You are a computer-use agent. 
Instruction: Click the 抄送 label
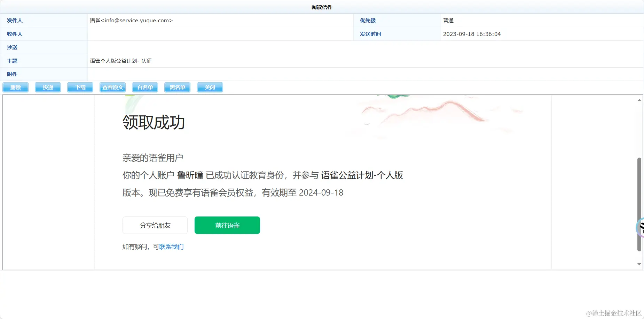(x=12, y=47)
